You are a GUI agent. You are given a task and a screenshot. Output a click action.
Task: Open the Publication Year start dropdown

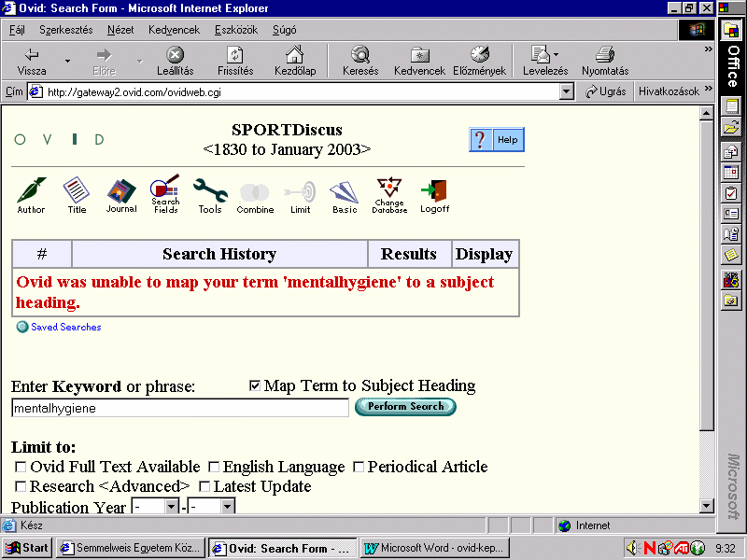point(172,506)
